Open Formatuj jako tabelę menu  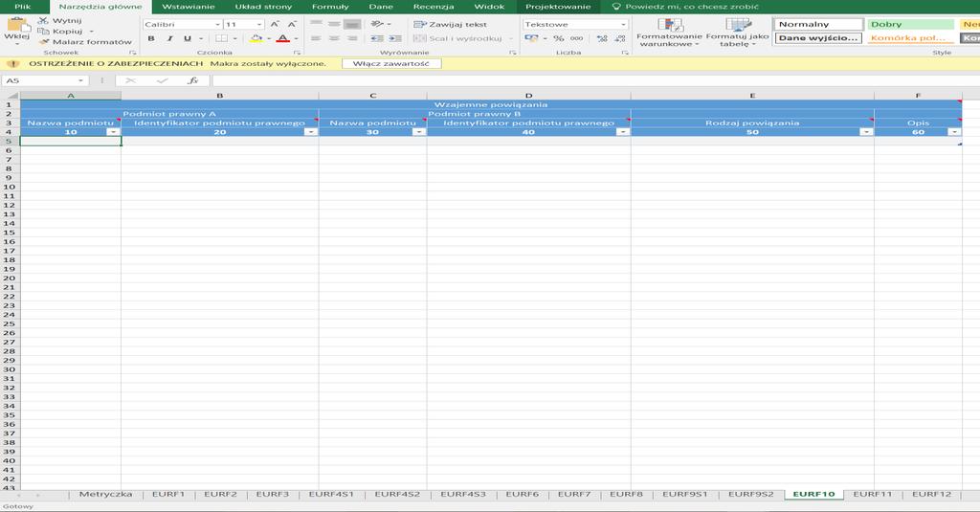pyautogui.click(x=738, y=33)
